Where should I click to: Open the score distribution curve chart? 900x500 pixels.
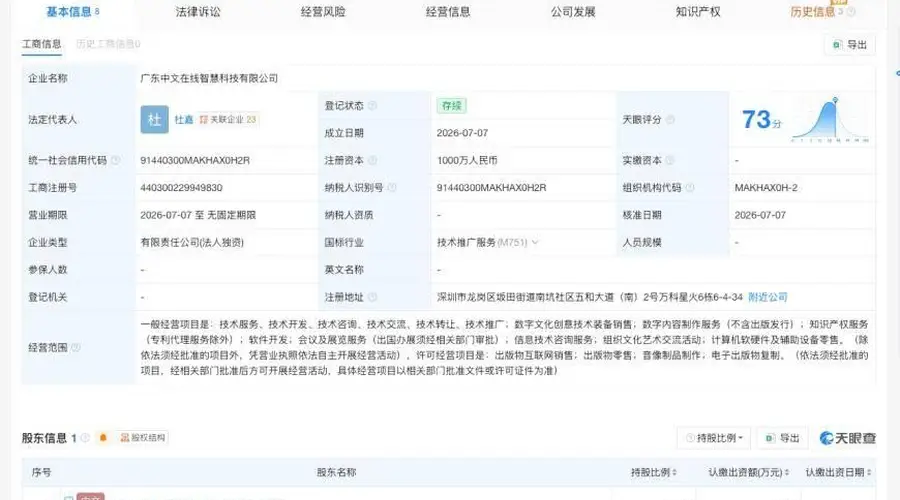click(830, 120)
